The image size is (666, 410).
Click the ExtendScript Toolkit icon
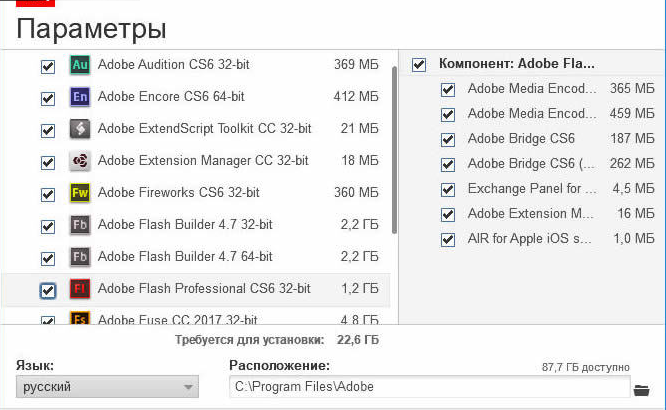(x=80, y=129)
